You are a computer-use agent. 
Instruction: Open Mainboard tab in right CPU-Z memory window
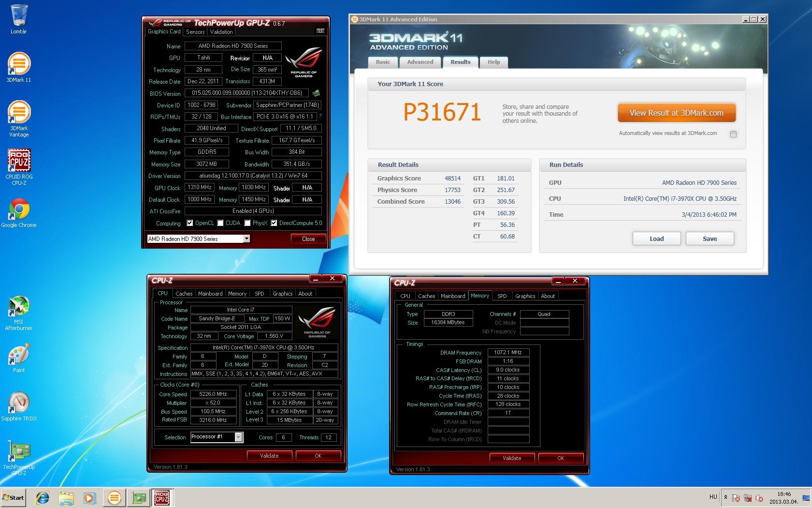coord(453,296)
